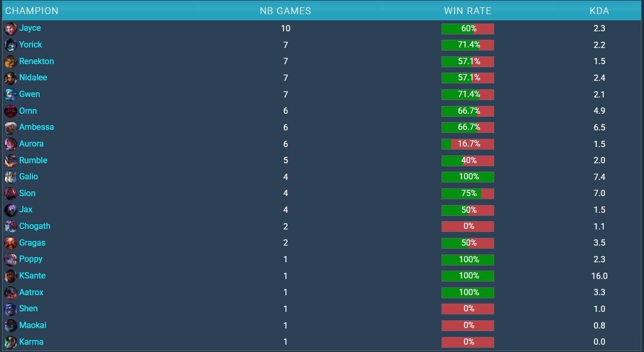This screenshot has width=644, height=352.
Task: Click Aurora's 16.7% win rate bar
Action: coord(468,144)
